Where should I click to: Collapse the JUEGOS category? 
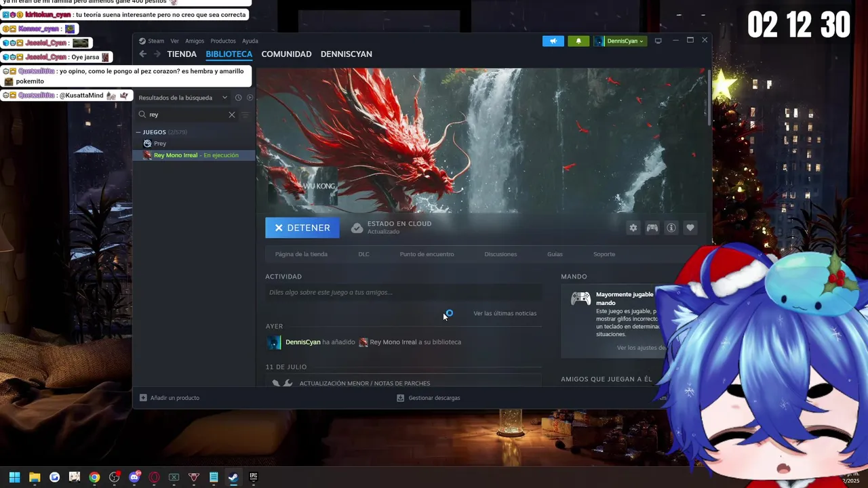pos(138,132)
